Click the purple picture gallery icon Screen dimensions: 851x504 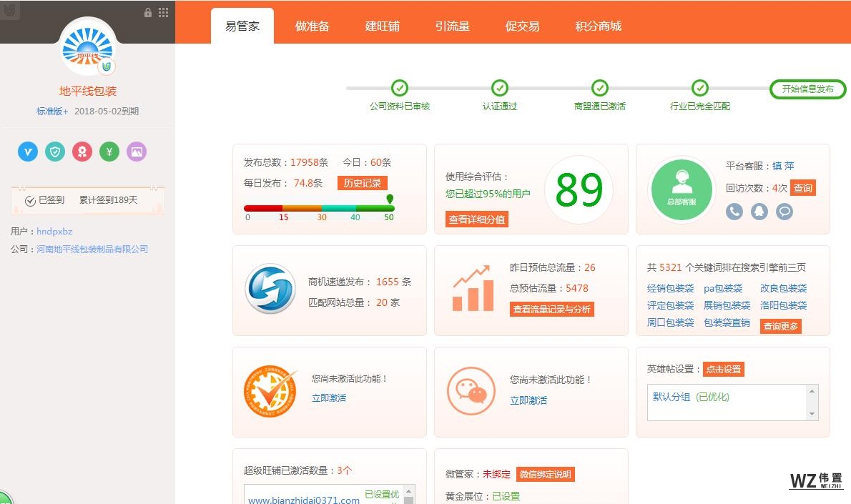[137, 152]
